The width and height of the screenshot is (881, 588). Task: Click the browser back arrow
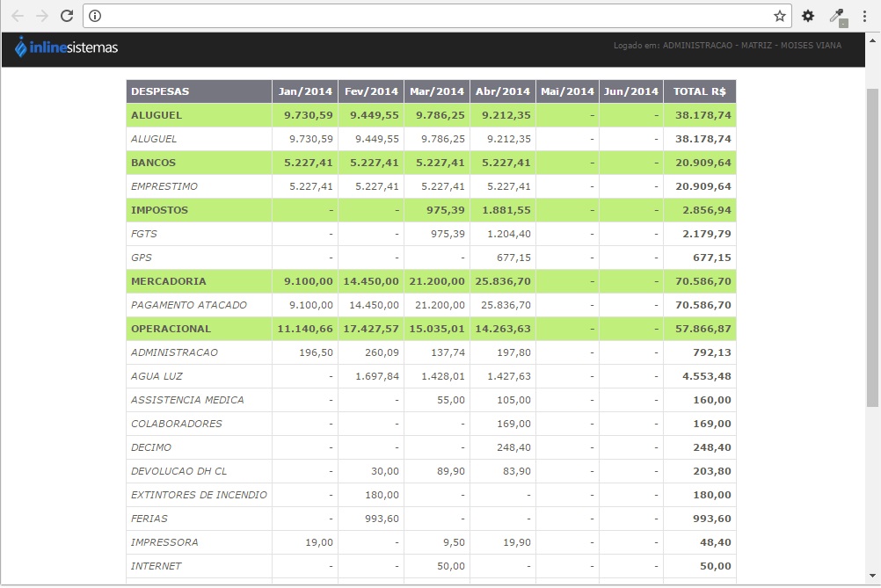[18, 16]
